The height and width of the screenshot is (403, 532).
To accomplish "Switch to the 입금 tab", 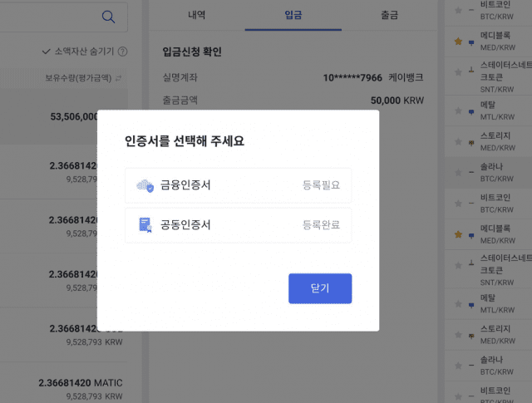I will tap(293, 15).
